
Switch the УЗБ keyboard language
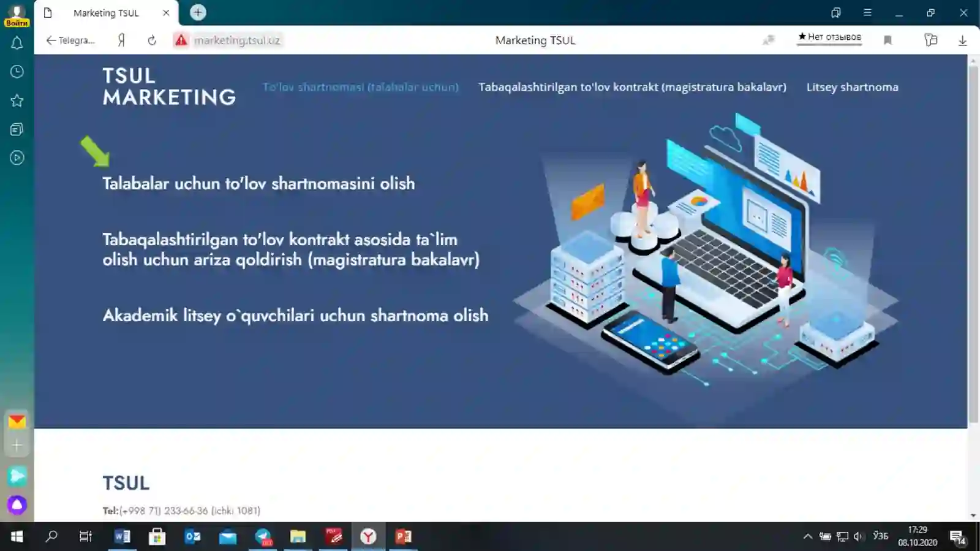pos(880,536)
